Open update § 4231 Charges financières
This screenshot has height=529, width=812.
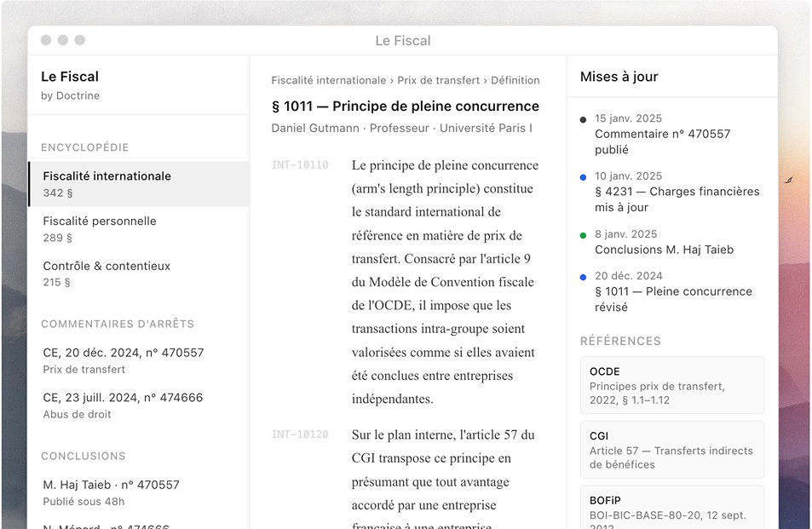pyautogui.click(x=672, y=192)
